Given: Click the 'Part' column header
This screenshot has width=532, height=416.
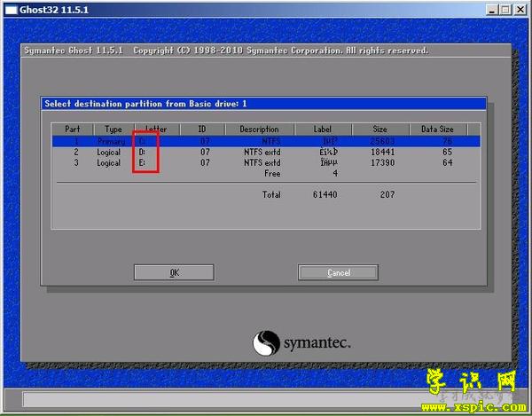Looking at the screenshot, I should pos(73,130).
